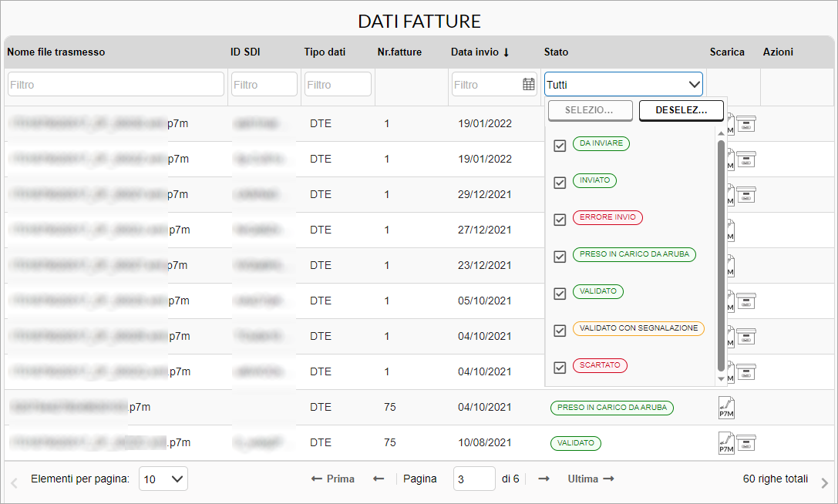Go to previous page using left arrow
The image size is (838, 504).
pos(379,479)
